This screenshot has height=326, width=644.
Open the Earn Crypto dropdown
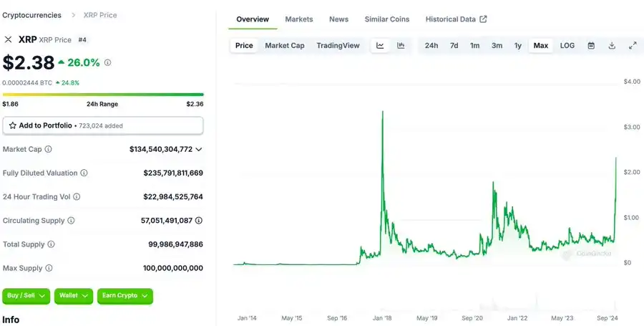click(x=125, y=295)
